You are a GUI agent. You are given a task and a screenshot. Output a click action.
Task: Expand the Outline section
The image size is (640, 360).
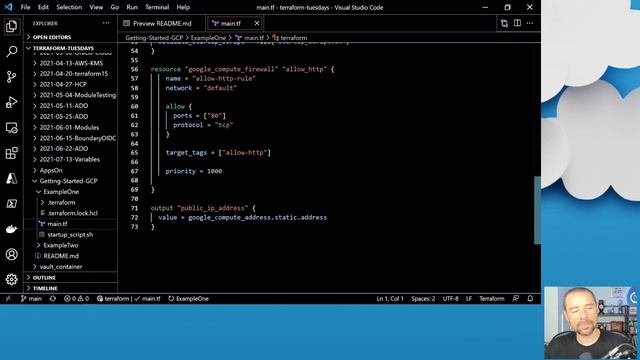(70, 278)
